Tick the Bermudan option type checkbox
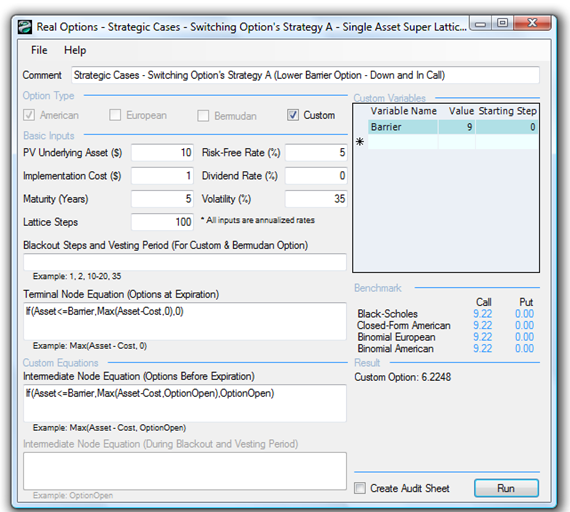 click(203, 116)
